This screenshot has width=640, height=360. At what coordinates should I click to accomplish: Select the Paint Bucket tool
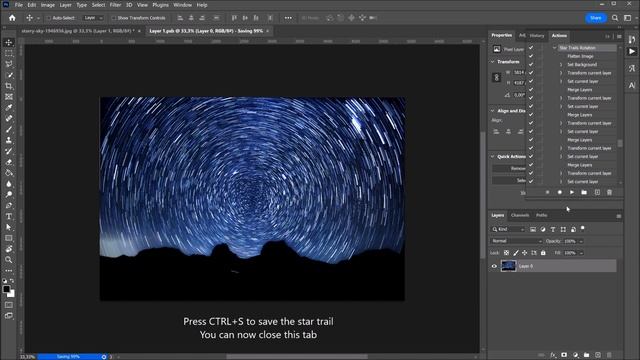[x=9, y=173]
